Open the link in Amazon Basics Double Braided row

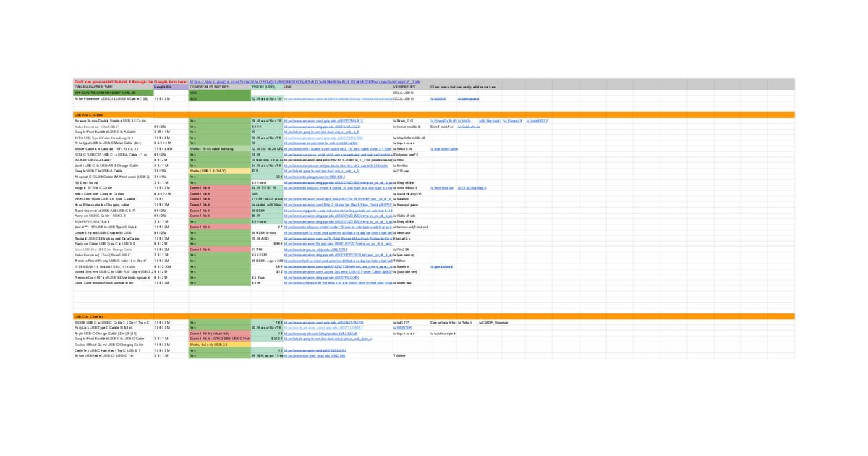(x=323, y=121)
